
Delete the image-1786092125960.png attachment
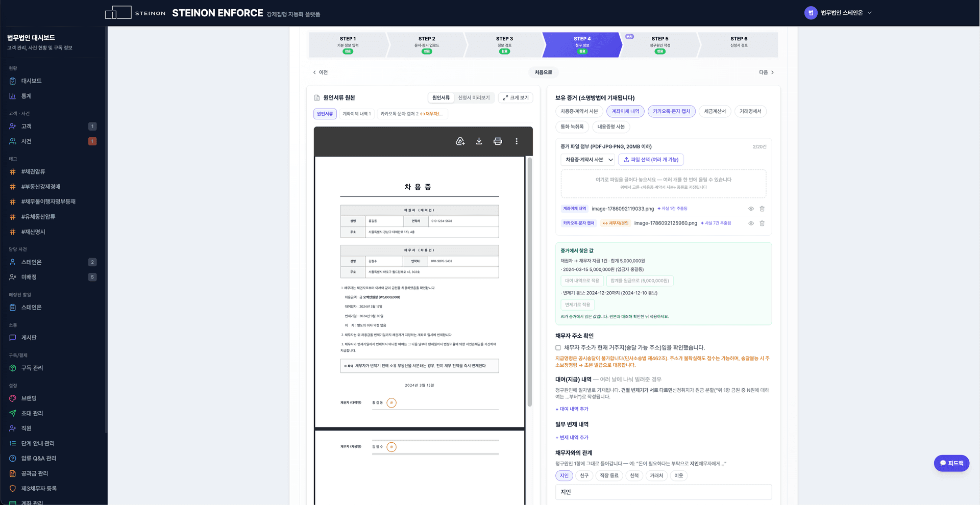point(762,223)
